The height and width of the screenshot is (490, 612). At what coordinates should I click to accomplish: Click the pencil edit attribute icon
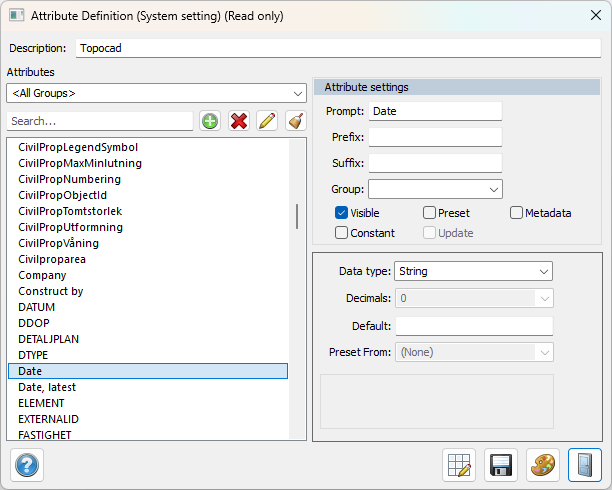coord(266,121)
